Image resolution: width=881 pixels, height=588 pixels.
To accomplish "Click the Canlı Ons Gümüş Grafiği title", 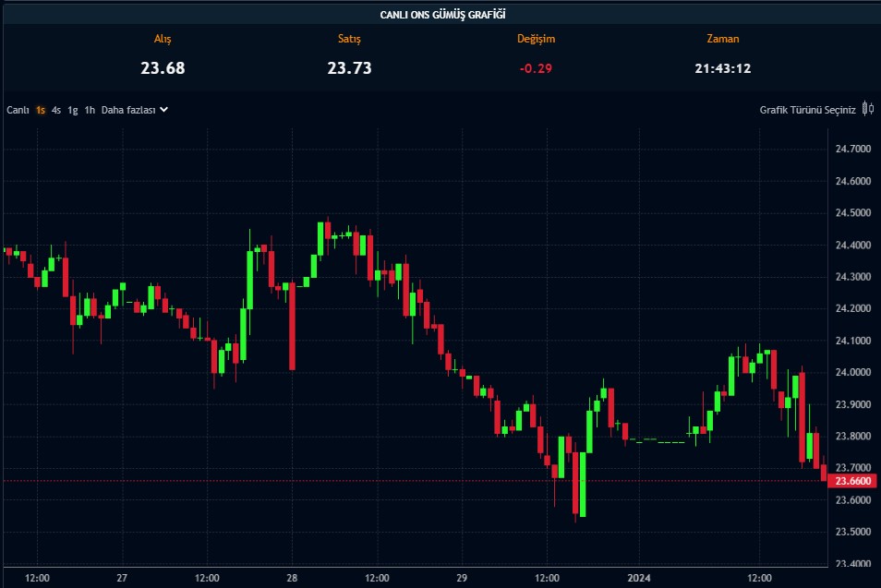I will 442,14.
